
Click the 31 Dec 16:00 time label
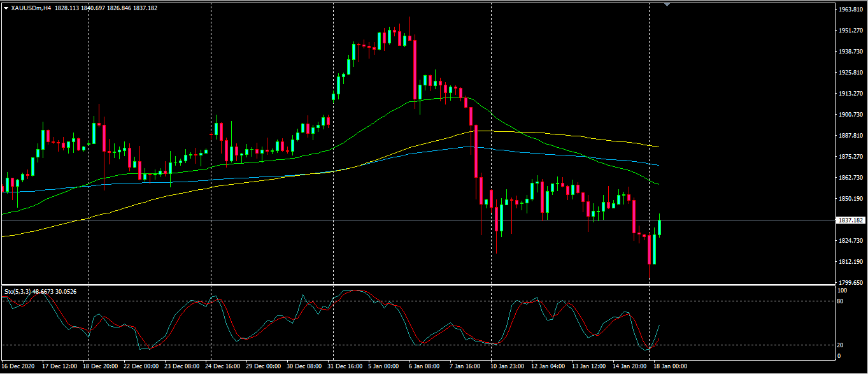pyautogui.click(x=345, y=366)
